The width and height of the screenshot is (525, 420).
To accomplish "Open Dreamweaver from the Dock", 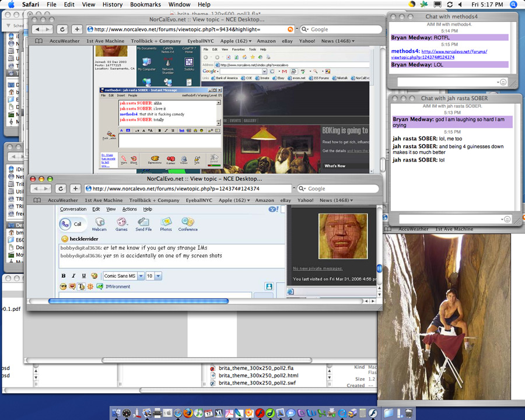I will tap(270, 413).
